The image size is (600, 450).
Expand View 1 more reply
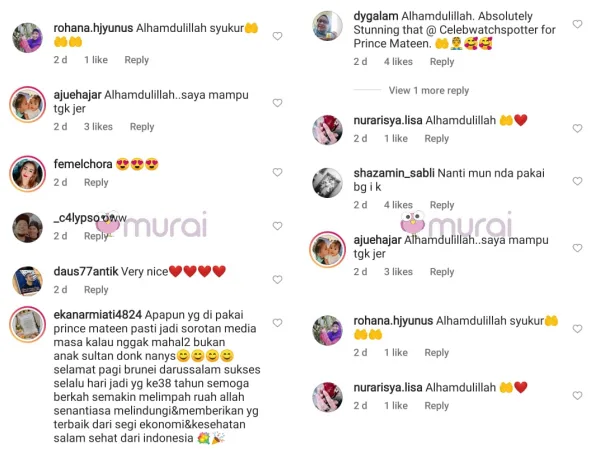click(429, 90)
